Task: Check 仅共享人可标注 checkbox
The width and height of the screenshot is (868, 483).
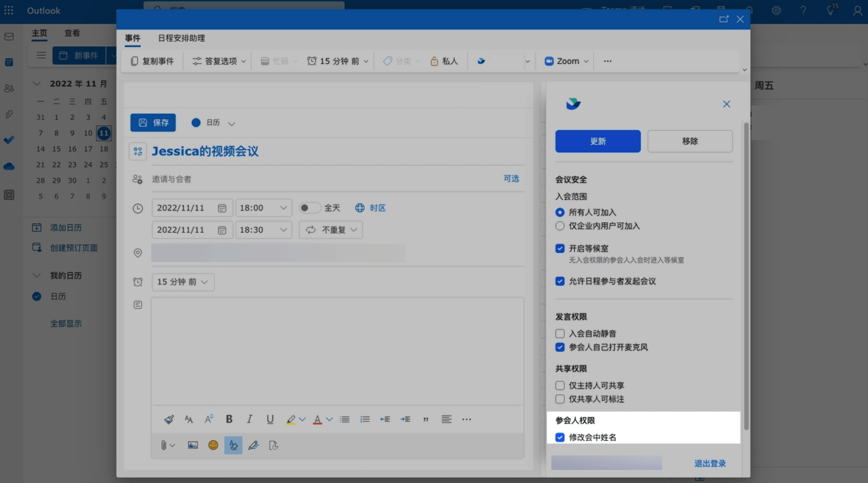Action: (560, 399)
